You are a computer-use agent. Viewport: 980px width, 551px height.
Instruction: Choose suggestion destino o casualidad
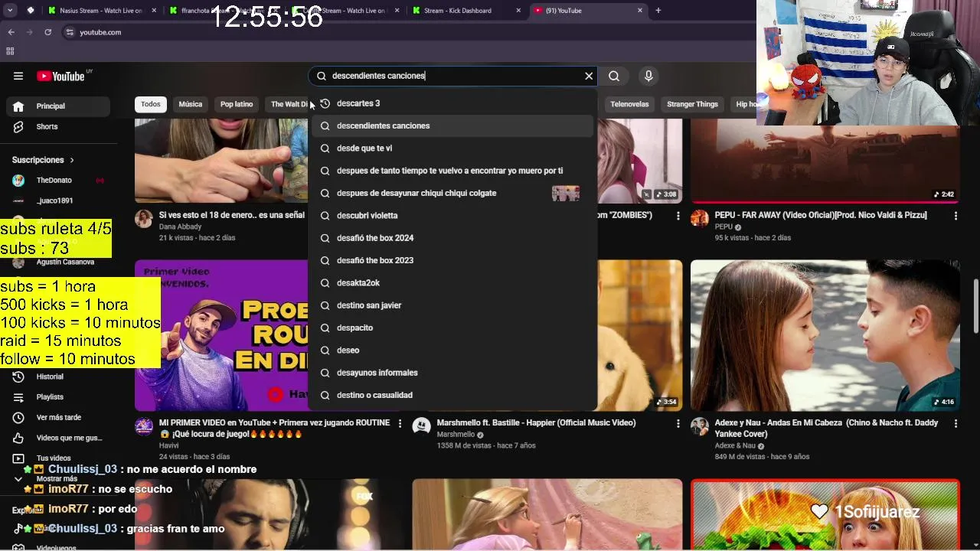pyautogui.click(x=452, y=395)
